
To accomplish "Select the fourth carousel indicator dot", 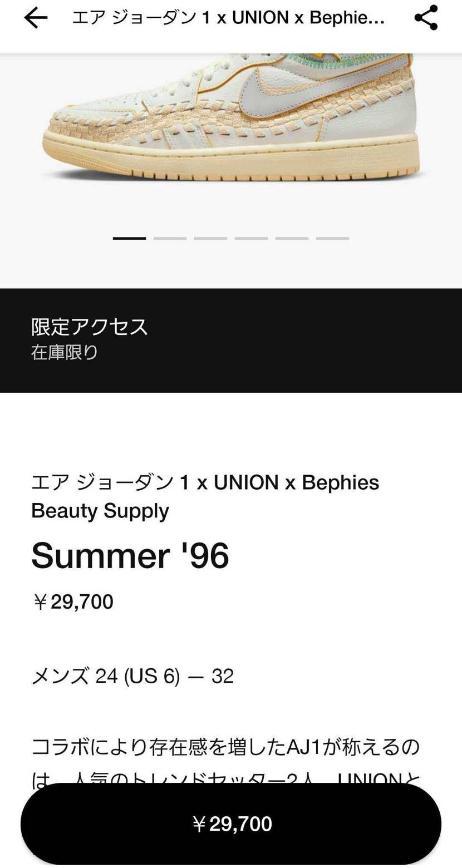I will (252, 238).
